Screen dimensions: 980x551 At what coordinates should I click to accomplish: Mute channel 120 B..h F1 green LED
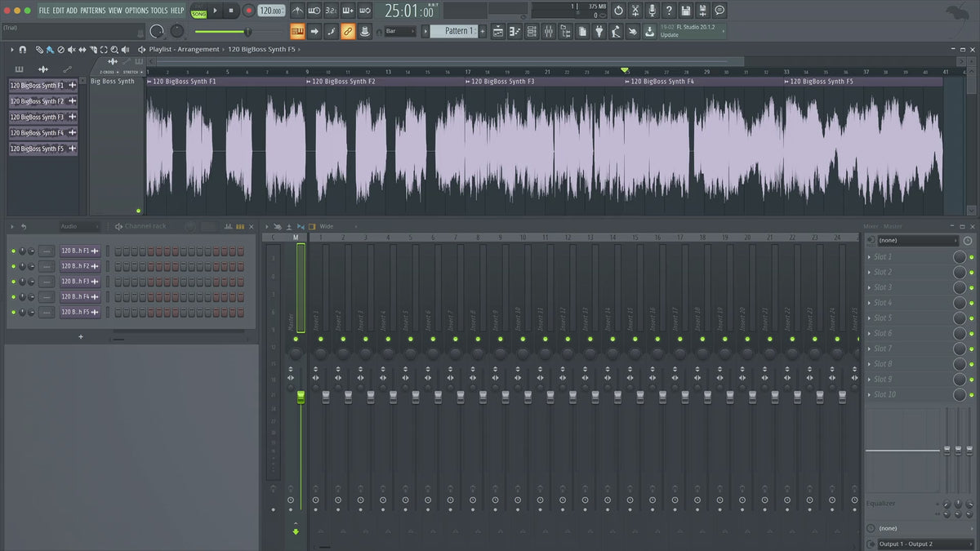pos(13,251)
